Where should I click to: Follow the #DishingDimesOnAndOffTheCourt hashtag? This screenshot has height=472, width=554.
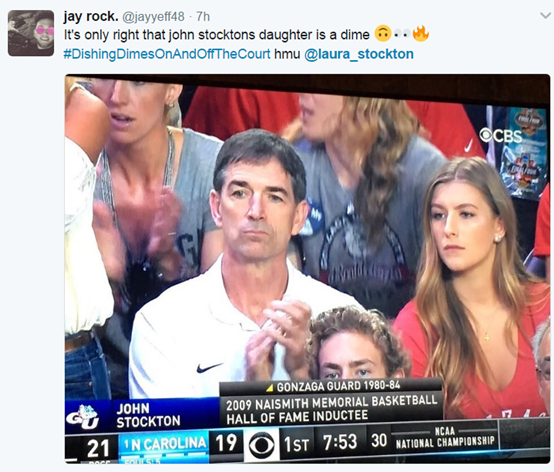pyautogui.click(x=167, y=54)
